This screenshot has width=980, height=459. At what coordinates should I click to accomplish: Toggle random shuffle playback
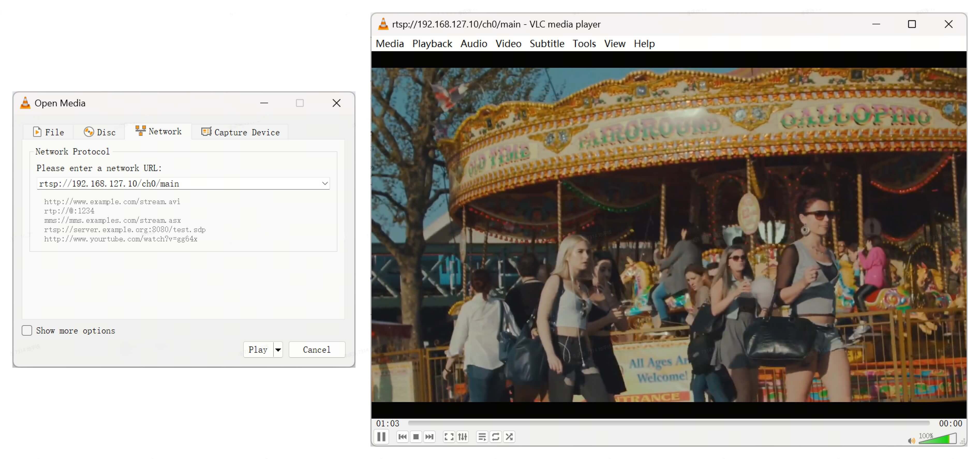(509, 437)
